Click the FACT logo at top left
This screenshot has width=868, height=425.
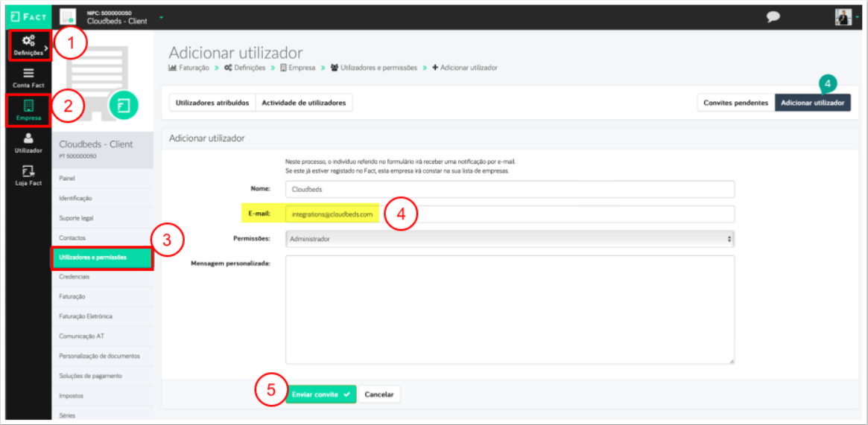point(27,16)
